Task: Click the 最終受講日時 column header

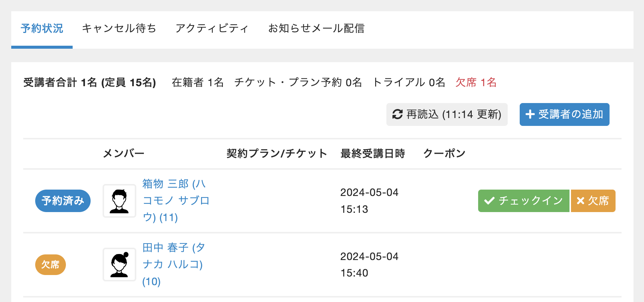Action: [373, 154]
